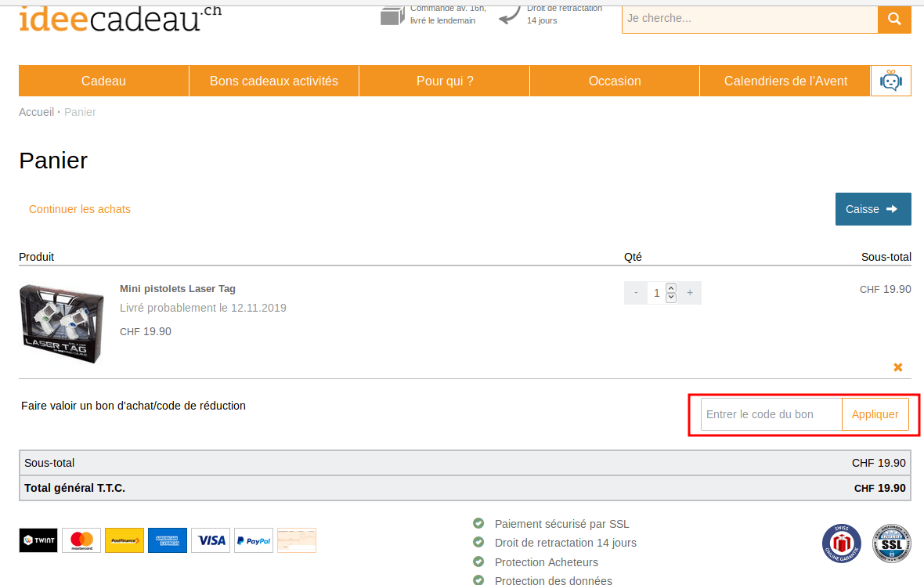The height and width of the screenshot is (585, 924).
Task: Increase quantity with the plus button
Action: tap(689, 292)
